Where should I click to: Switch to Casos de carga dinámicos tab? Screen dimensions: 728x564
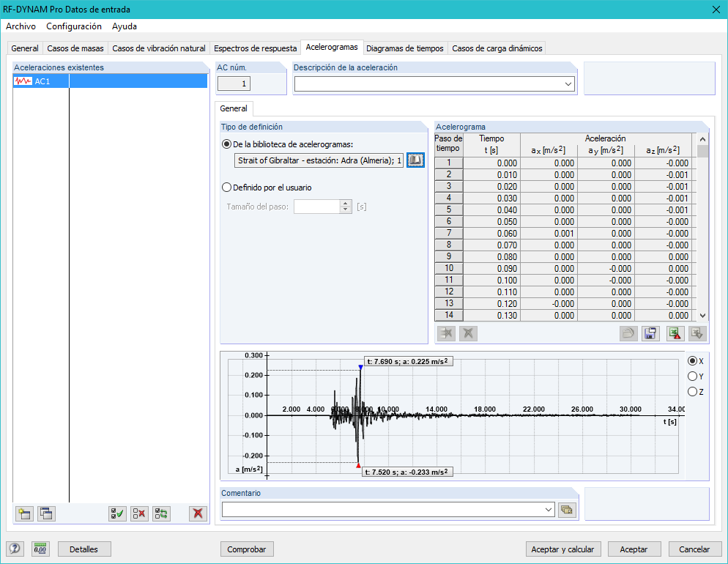[x=497, y=48]
